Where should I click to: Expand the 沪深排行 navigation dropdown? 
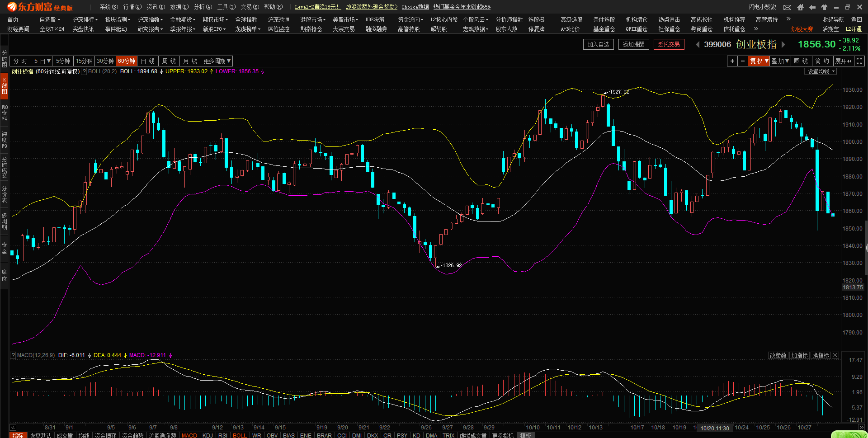[85, 19]
